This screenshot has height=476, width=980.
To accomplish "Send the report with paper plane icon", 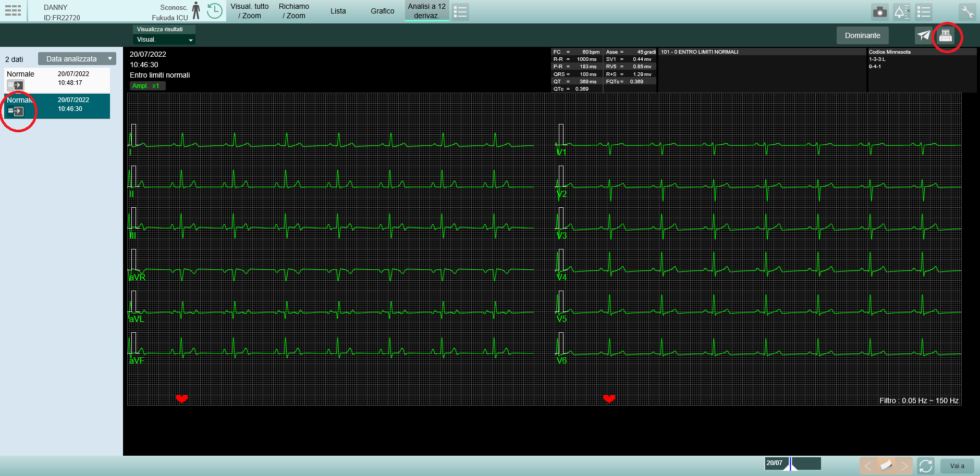I will click(x=924, y=35).
